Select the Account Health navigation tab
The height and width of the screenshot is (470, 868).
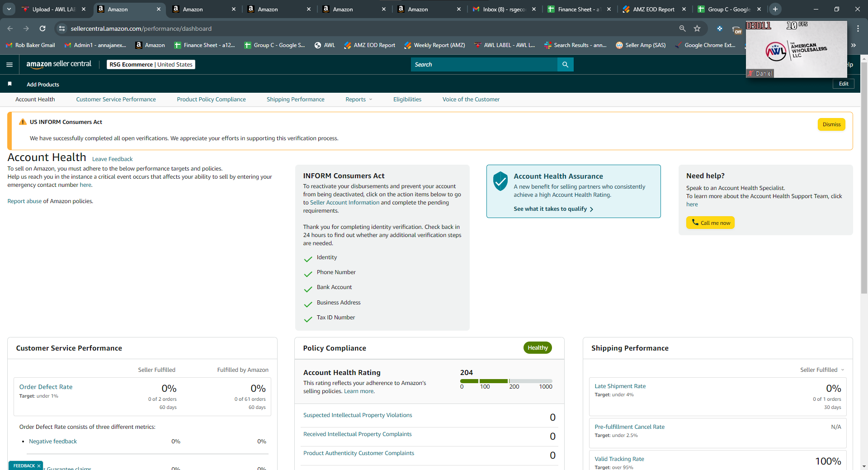pos(35,100)
